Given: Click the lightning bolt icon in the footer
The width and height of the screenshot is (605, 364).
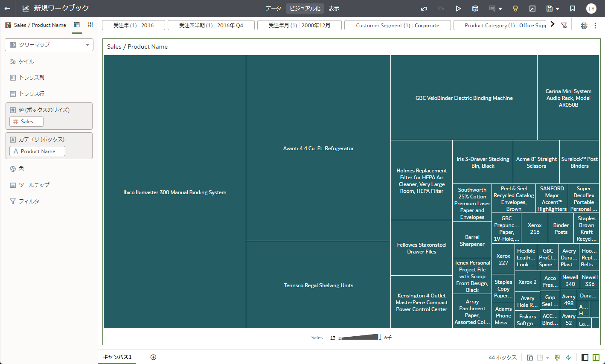Looking at the screenshot, I should (568, 358).
